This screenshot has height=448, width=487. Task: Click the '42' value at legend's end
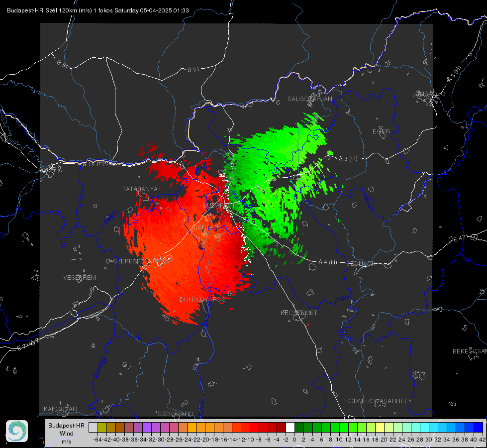[x=482, y=440]
